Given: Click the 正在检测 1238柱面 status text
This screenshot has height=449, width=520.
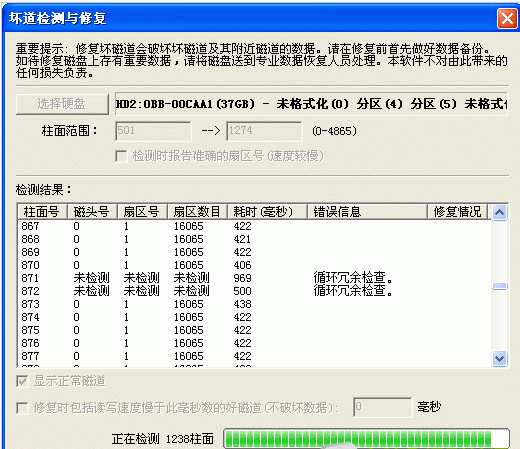Looking at the screenshot, I should pos(163,439).
